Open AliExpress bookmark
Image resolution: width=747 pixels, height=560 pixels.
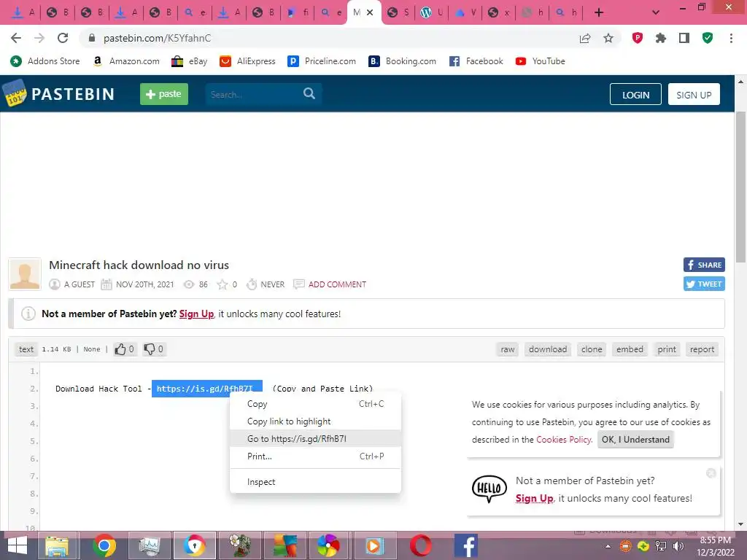[x=248, y=61]
